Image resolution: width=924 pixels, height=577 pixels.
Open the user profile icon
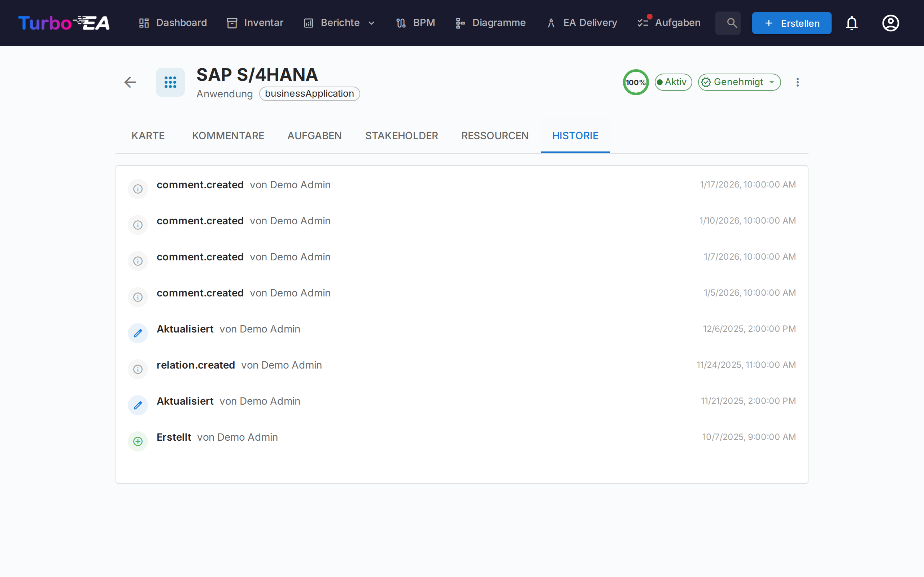(890, 23)
